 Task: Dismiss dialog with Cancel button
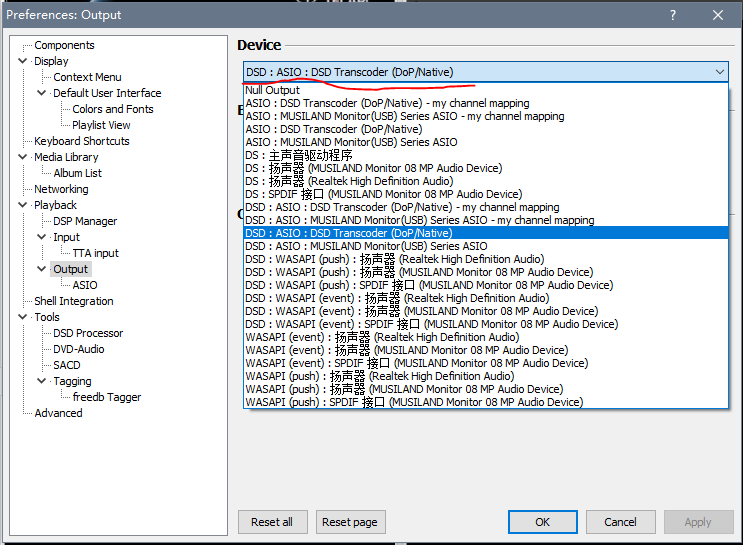click(621, 522)
